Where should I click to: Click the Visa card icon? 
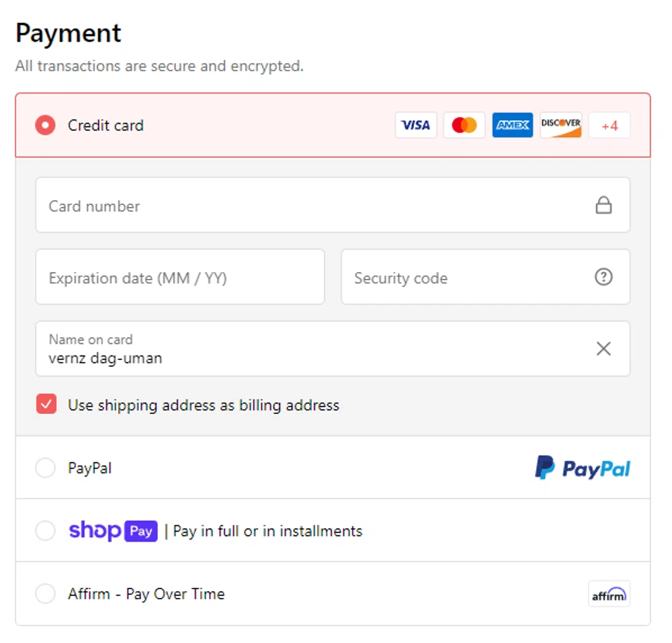pyautogui.click(x=415, y=125)
